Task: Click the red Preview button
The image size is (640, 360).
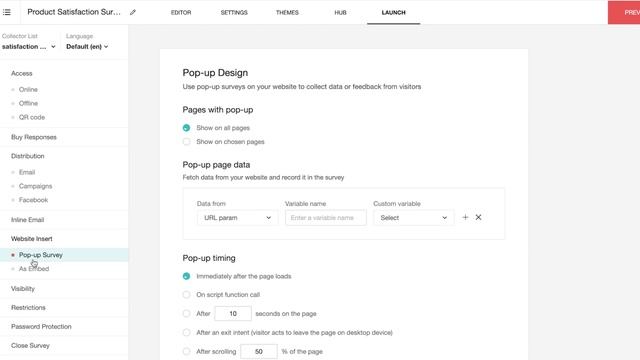Action: (624, 12)
